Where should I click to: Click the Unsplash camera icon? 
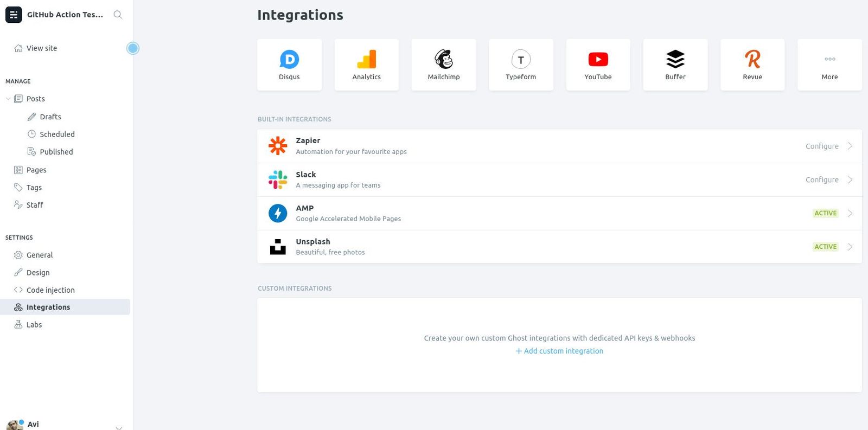pos(278,246)
